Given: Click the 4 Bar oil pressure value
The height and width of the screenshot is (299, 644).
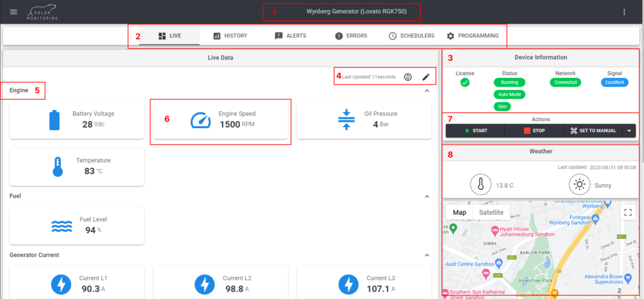Looking at the screenshot, I should [x=380, y=124].
